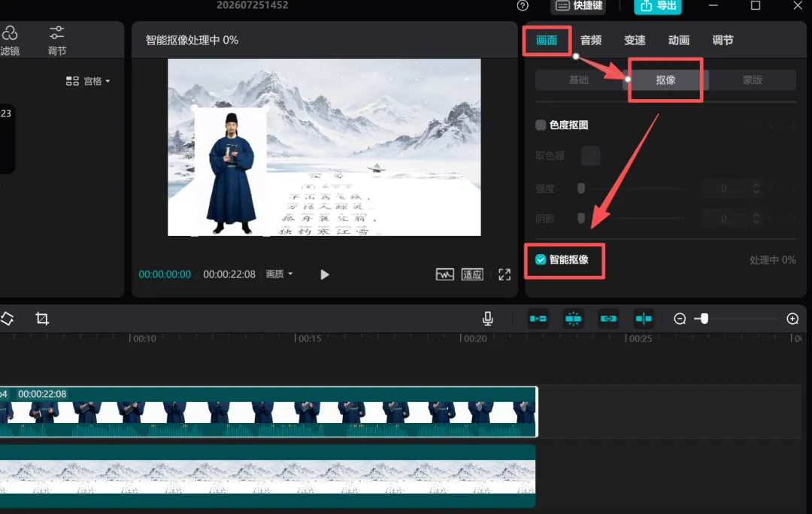Open the 快捷键 shortcuts button

578,6
